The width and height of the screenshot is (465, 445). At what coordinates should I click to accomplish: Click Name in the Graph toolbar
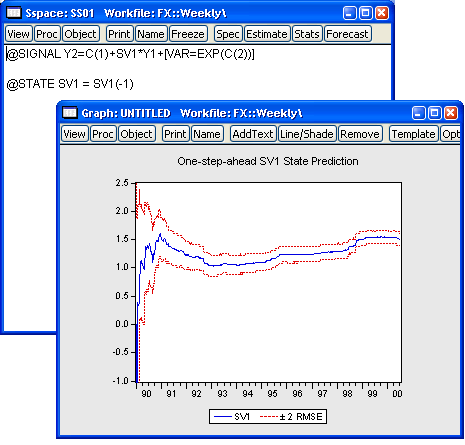tap(207, 134)
